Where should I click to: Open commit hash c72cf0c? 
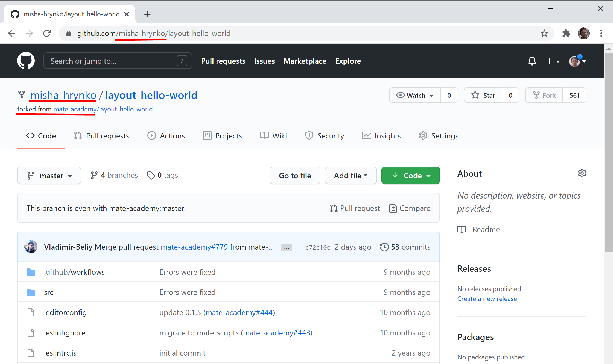click(x=318, y=247)
